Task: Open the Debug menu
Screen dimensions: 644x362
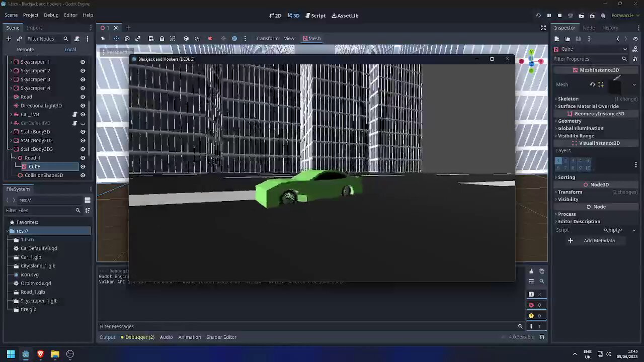Action: click(x=51, y=16)
